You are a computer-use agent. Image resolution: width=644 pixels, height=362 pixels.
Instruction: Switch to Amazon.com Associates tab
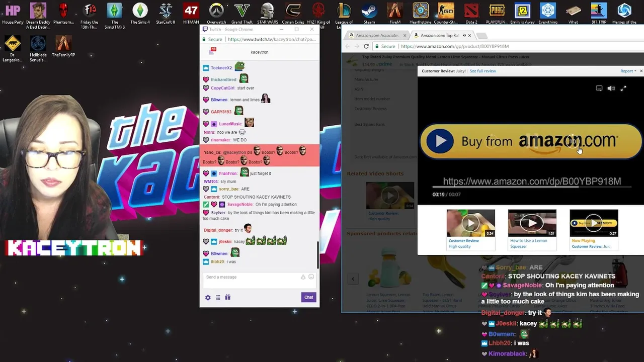pos(377,35)
